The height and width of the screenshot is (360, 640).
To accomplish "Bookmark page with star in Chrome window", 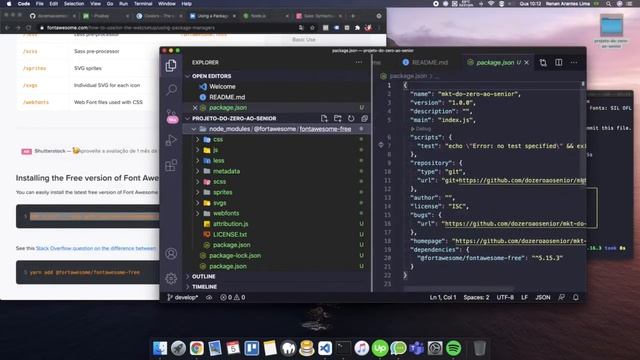I will 312,28.
